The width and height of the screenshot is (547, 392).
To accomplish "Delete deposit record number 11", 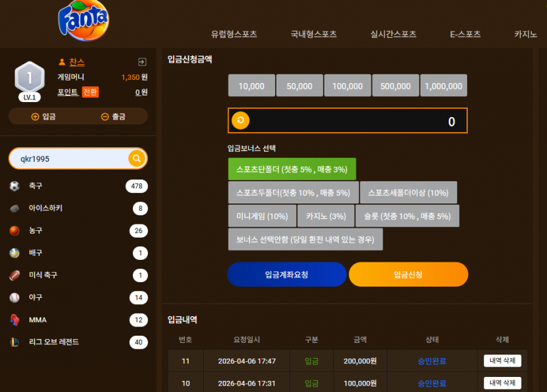I will click(502, 361).
